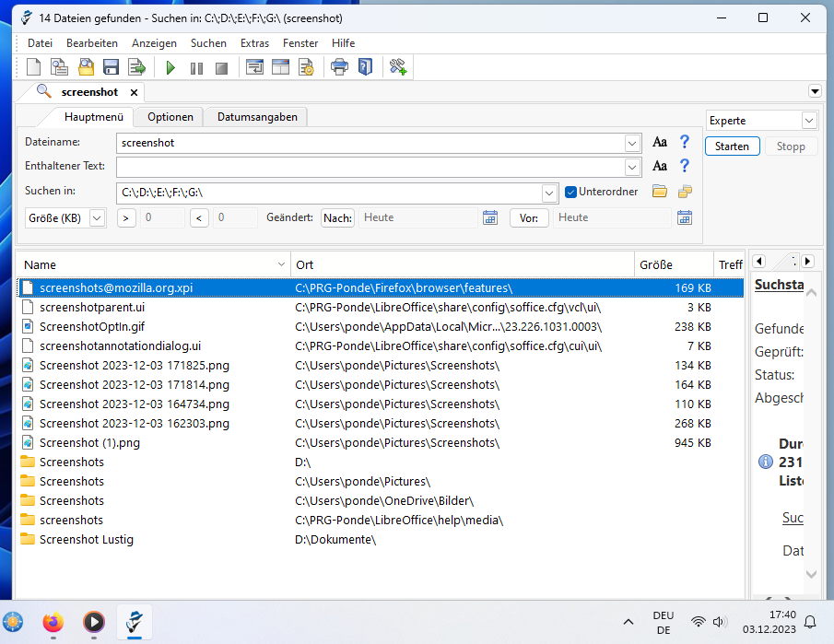Open the Anzeigen menu

154,43
